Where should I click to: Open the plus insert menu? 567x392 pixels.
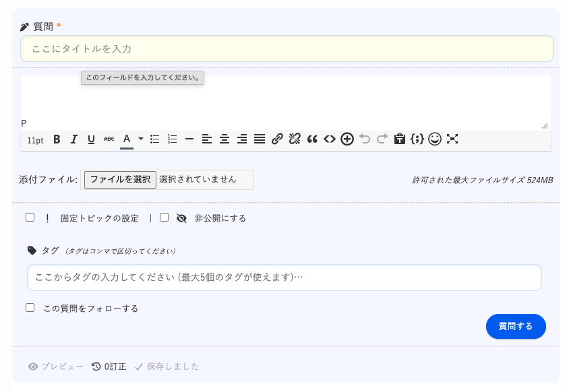[x=347, y=139]
